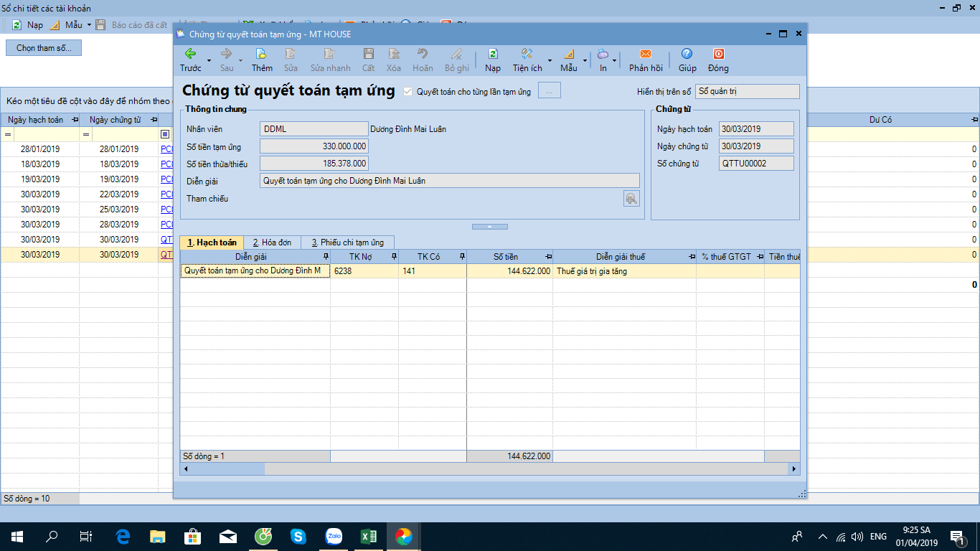Expand the dropdown arrow next to Tiện ích
Image resolution: width=980 pixels, height=551 pixels.
coord(550,61)
